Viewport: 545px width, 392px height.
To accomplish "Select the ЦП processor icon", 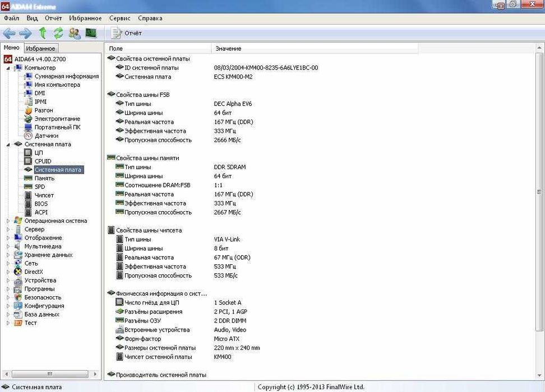I will pyautogui.click(x=28, y=153).
